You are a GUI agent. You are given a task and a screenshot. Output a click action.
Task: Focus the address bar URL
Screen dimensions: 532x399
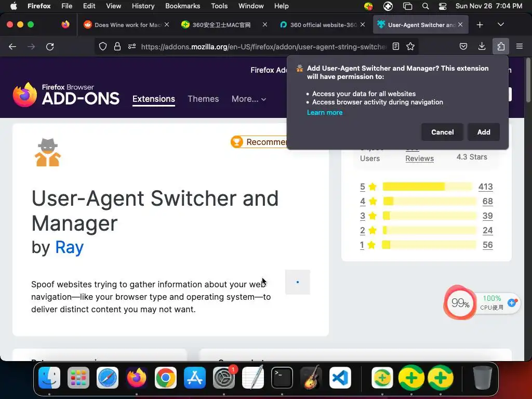[263, 47]
